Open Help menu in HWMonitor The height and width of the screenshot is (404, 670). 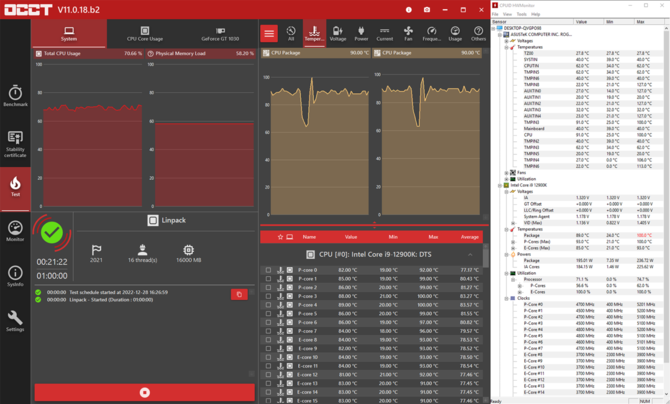535,14
